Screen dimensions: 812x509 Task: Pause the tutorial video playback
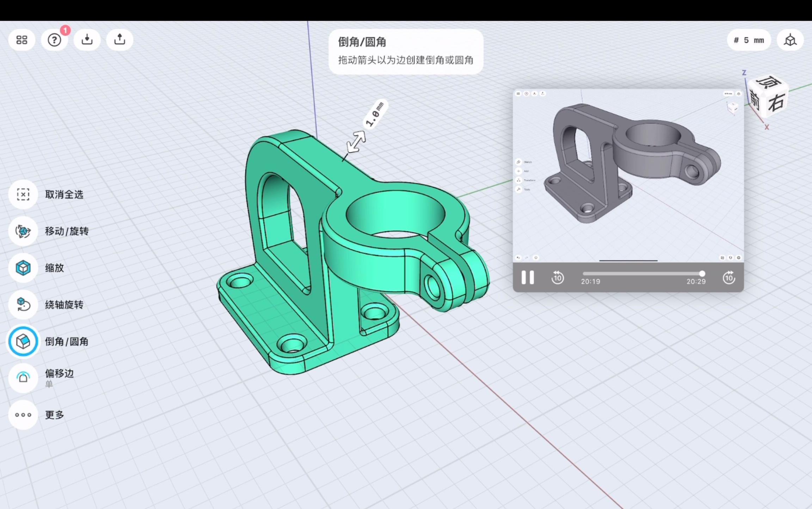tap(528, 278)
